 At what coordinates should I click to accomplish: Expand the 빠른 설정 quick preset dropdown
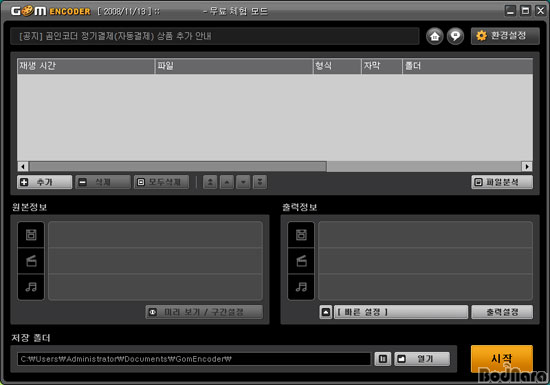[x=401, y=312]
